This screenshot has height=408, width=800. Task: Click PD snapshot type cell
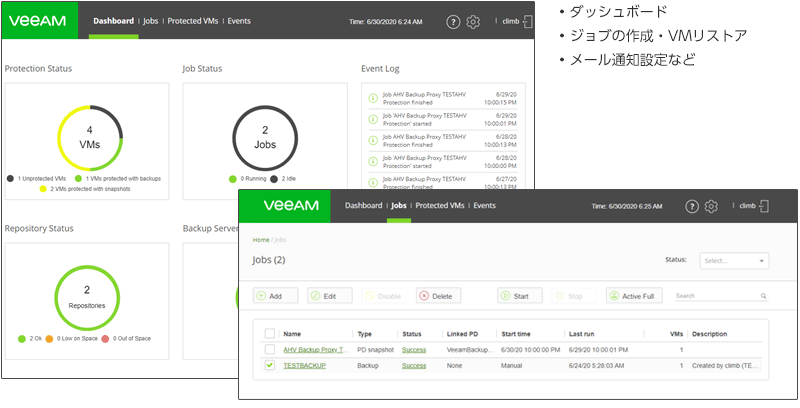[x=376, y=350]
